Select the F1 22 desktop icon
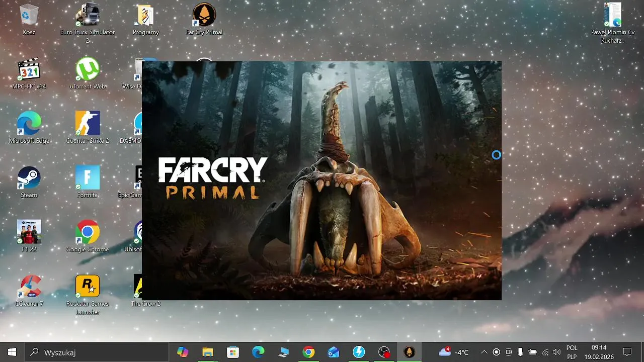This screenshot has height=362, width=644. pyautogui.click(x=29, y=236)
